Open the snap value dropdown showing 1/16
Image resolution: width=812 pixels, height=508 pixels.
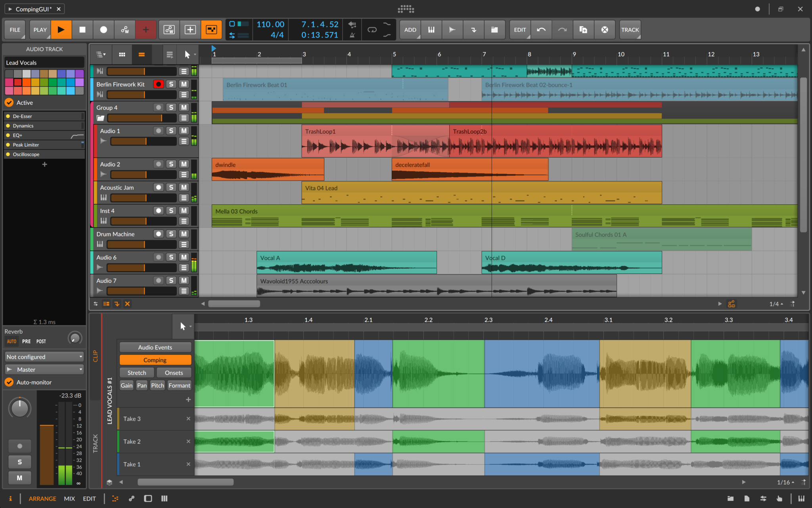784,482
